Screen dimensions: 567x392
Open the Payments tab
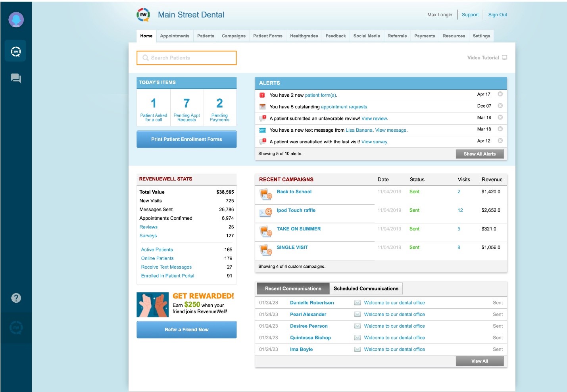click(425, 36)
